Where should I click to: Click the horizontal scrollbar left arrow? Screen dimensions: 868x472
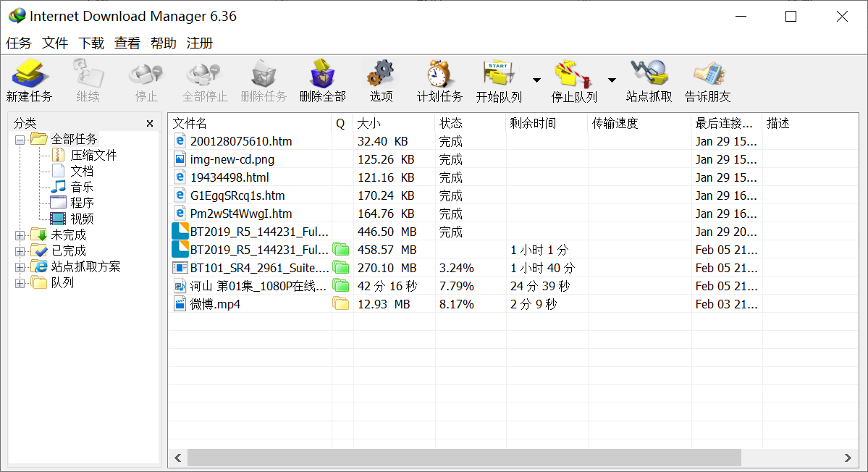(x=177, y=458)
